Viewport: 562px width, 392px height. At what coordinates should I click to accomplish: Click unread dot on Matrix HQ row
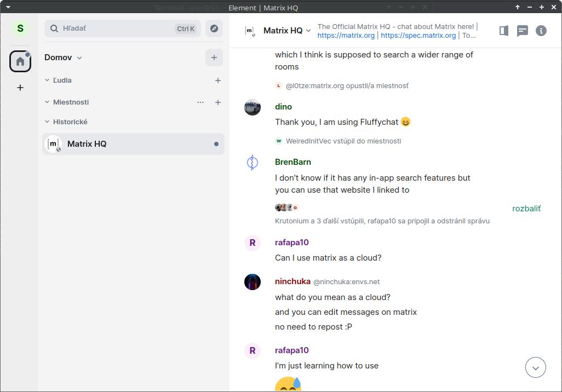point(216,144)
